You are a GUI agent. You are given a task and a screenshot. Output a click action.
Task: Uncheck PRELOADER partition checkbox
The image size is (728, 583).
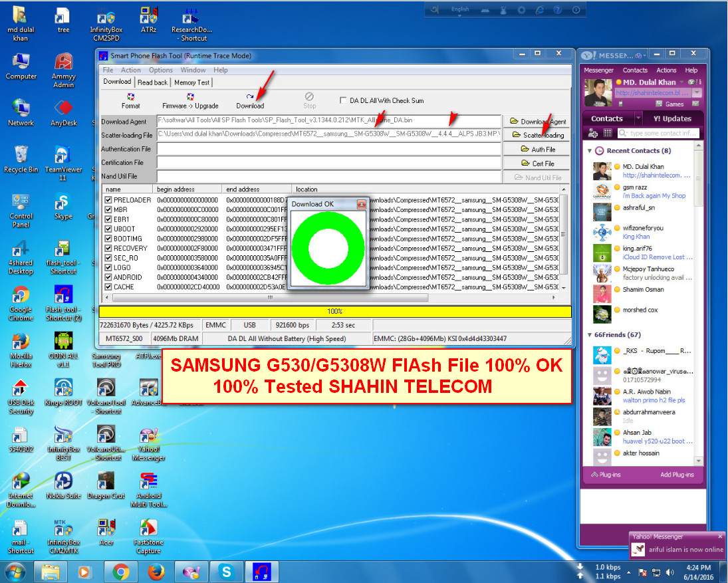pyautogui.click(x=108, y=200)
